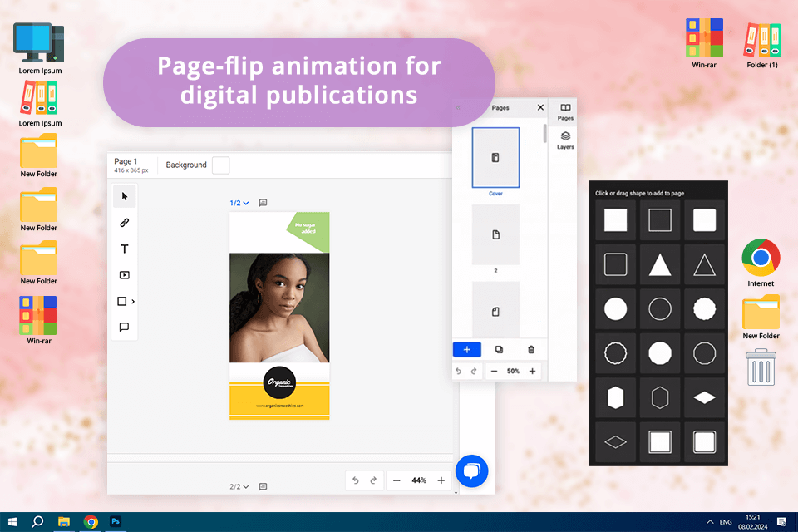Open the 2/2 page dropdown
Image resolution: width=798 pixels, height=532 pixels.
tap(239, 486)
